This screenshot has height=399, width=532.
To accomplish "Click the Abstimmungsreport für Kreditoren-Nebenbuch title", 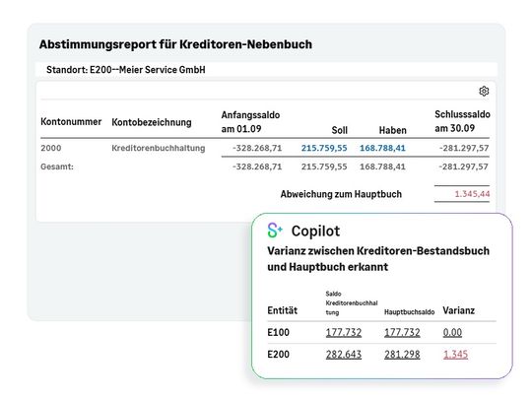I will tap(175, 44).
